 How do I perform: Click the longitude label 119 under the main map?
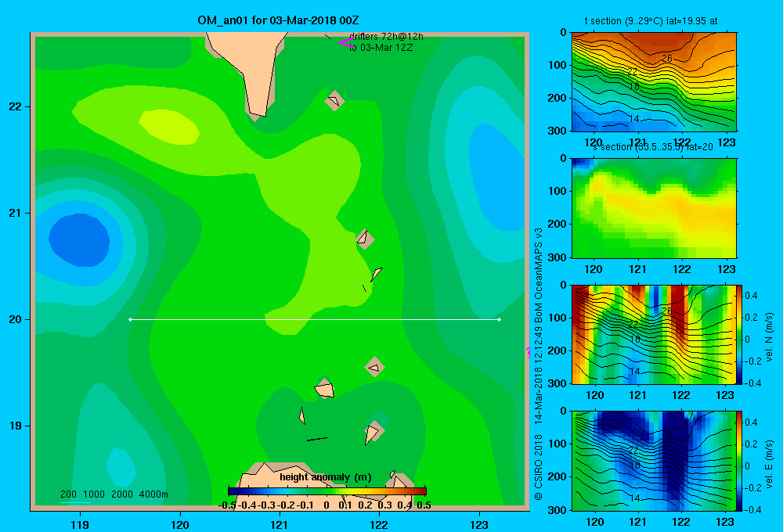click(x=80, y=524)
